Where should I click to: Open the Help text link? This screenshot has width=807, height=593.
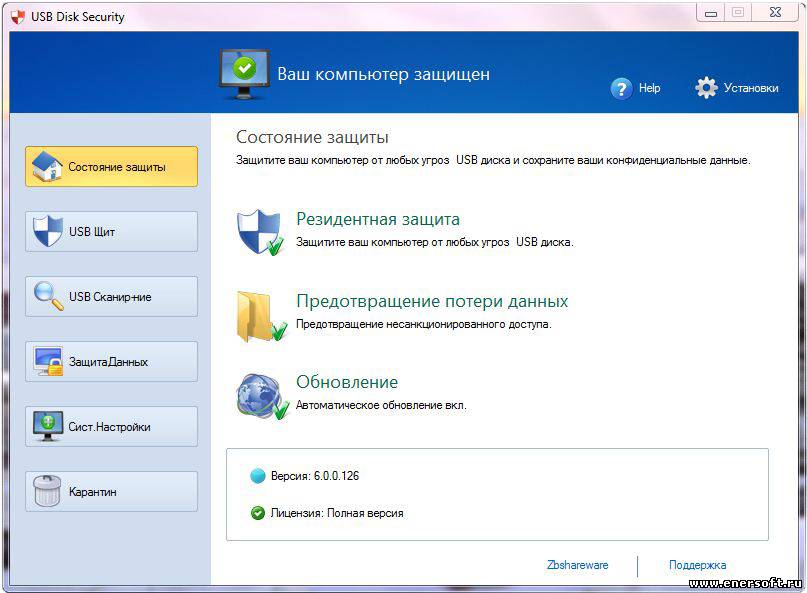coord(650,88)
